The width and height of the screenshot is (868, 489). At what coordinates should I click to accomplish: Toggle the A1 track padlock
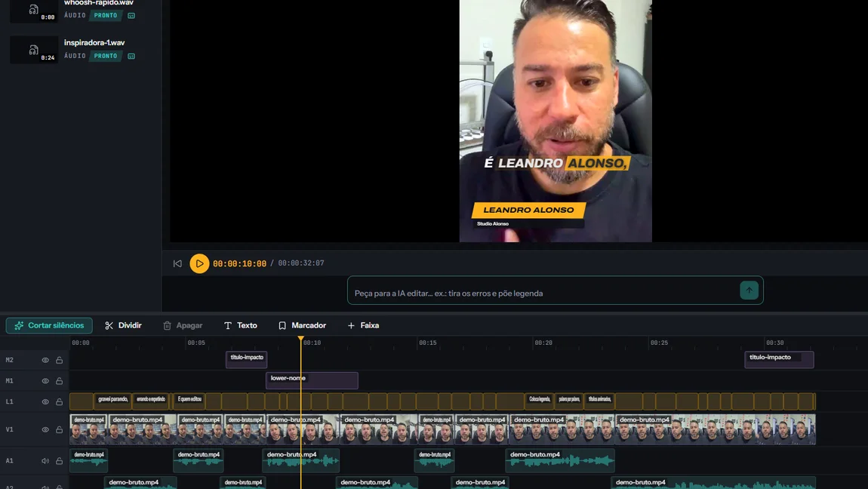coord(59,461)
